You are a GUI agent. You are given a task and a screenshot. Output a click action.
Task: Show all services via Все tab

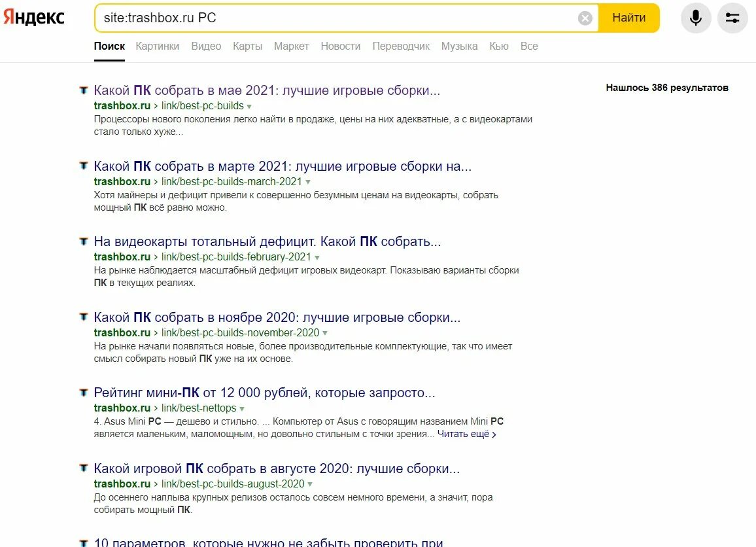pyautogui.click(x=529, y=46)
